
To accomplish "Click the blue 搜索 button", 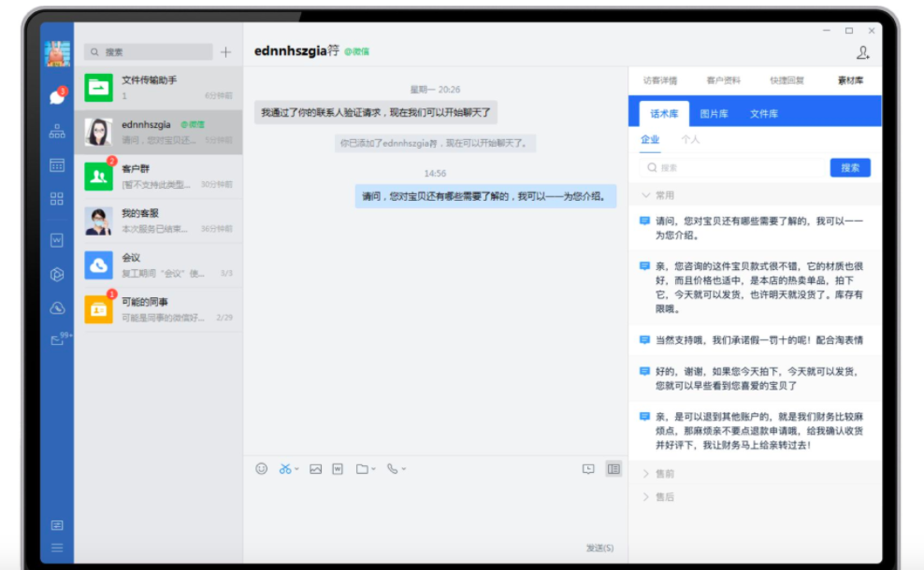I will (849, 168).
